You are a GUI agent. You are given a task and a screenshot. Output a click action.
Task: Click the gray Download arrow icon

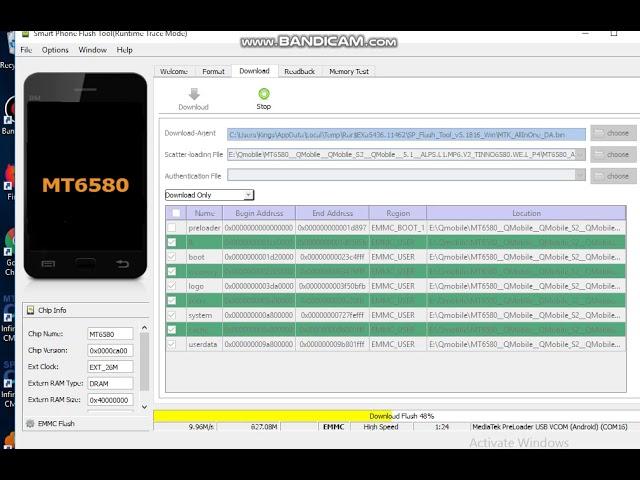pos(194,94)
